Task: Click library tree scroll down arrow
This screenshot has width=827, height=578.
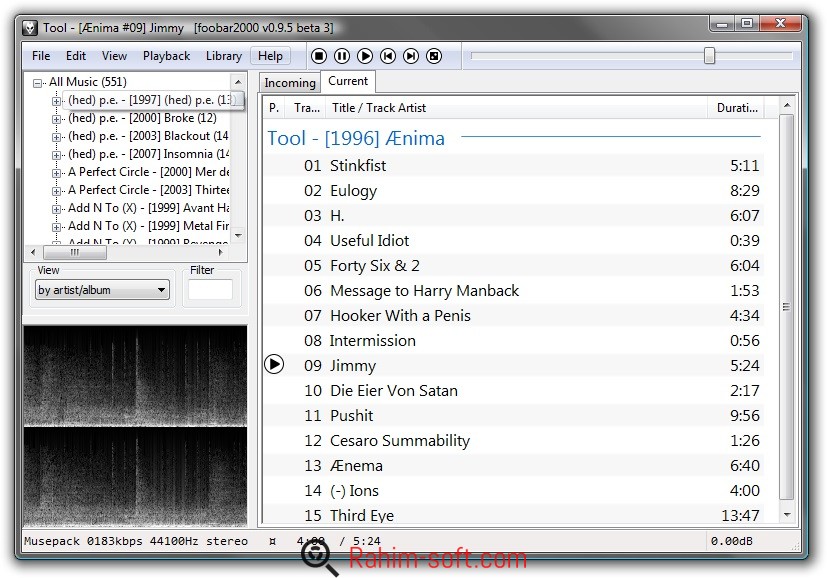Action: tap(238, 235)
